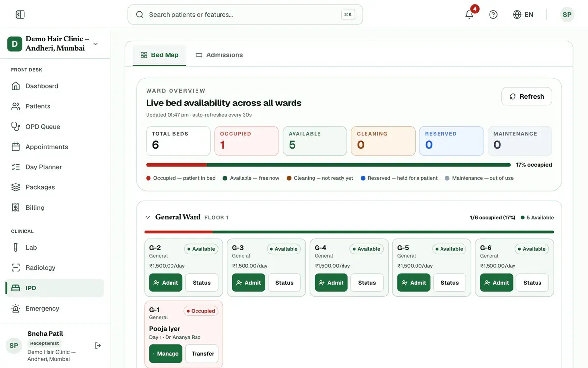Viewport: 588px width, 368px height.
Task: Admit a patient to bed G-4
Action: pyautogui.click(x=331, y=283)
